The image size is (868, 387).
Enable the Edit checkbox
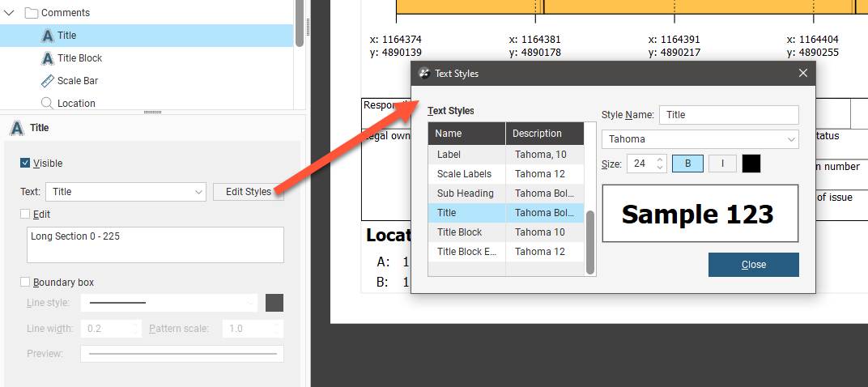(26, 215)
